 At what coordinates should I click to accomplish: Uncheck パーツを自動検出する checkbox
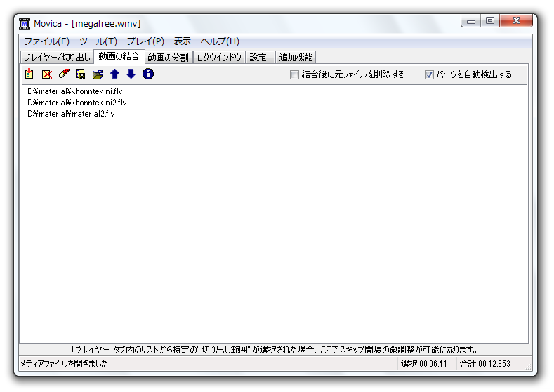429,74
